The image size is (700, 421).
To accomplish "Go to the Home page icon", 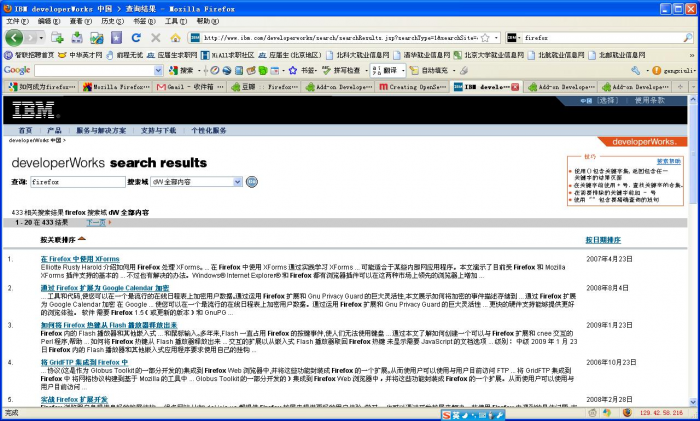I will [175, 38].
